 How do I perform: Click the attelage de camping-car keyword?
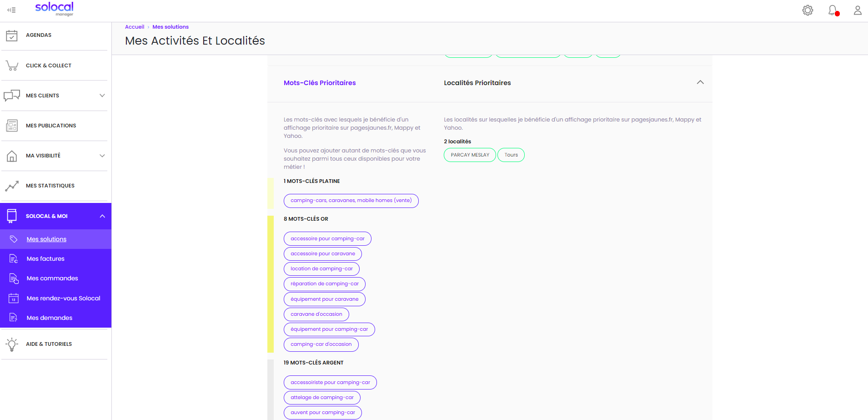pyautogui.click(x=322, y=398)
